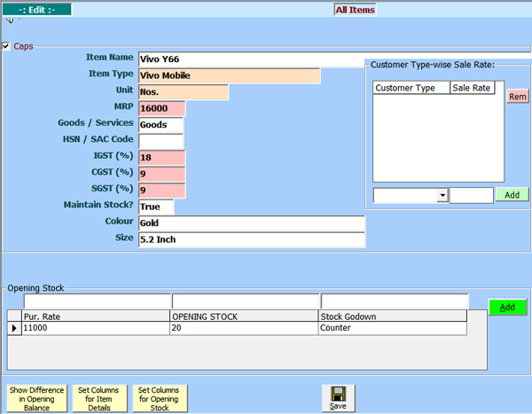Click the Customer Type combo box
This screenshot has width=532, height=414.
tap(411, 195)
